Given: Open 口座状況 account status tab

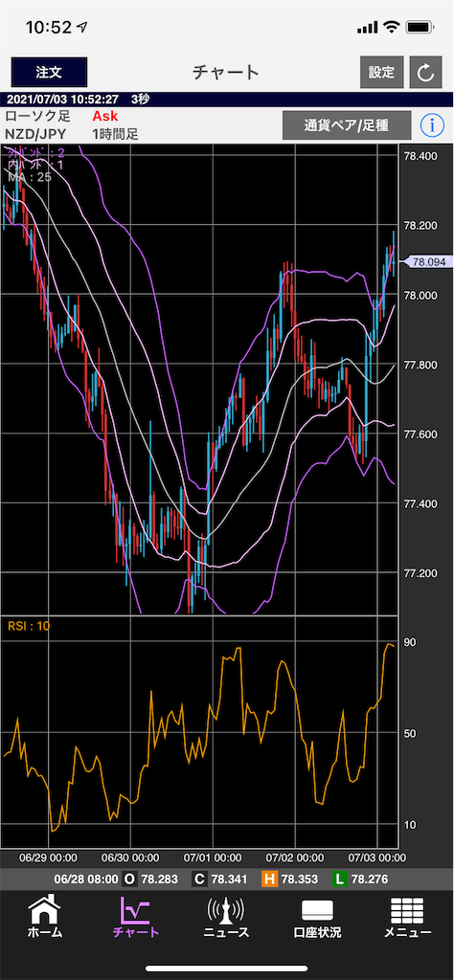Looking at the screenshot, I should tap(317, 917).
